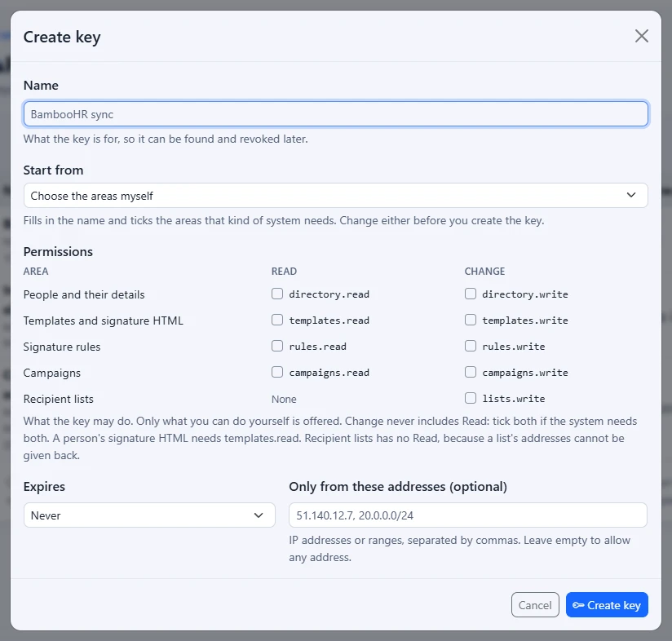The width and height of the screenshot is (672, 641).
Task: Click the CHANGE column header
Action: pyautogui.click(x=484, y=272)
